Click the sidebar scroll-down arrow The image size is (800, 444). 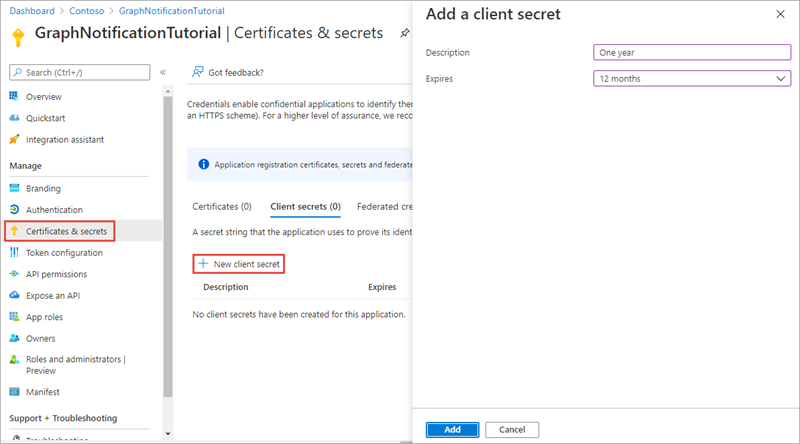tap(168, 434)
